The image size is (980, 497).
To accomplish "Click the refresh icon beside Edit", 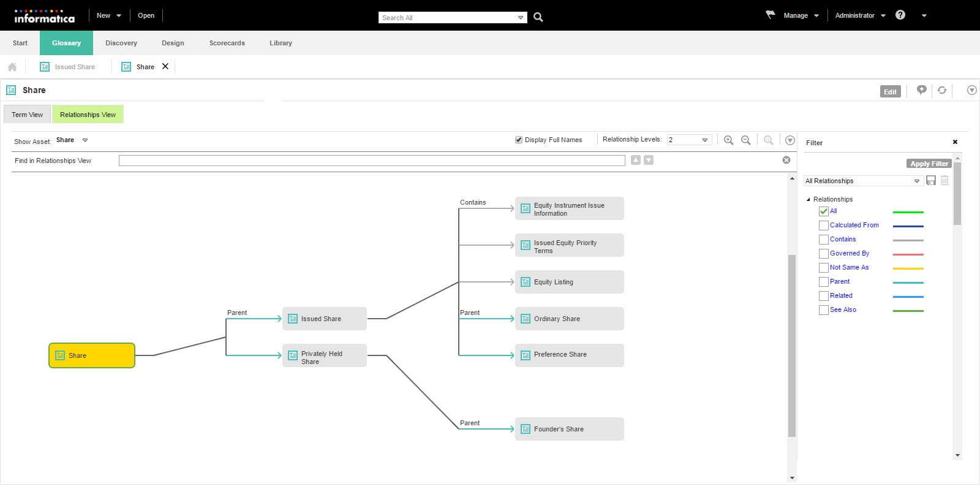I will [942, 91].
